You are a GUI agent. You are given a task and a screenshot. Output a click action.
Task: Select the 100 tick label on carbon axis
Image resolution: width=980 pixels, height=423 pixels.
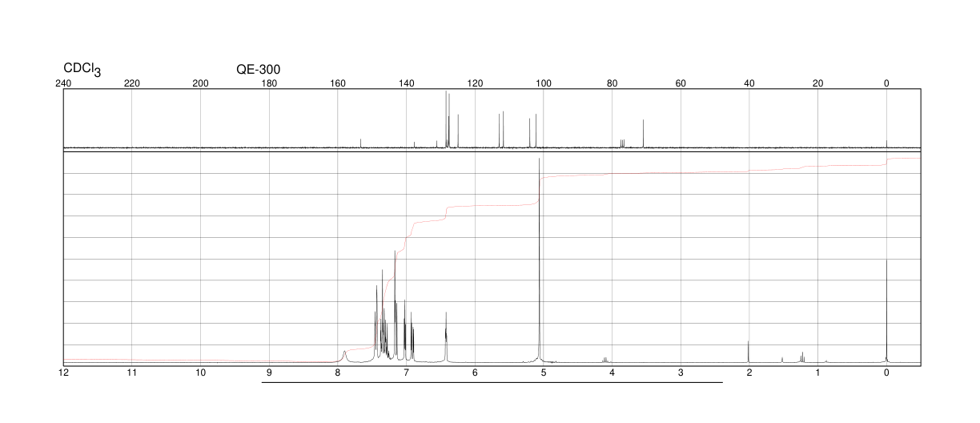[x=544, y=83]
